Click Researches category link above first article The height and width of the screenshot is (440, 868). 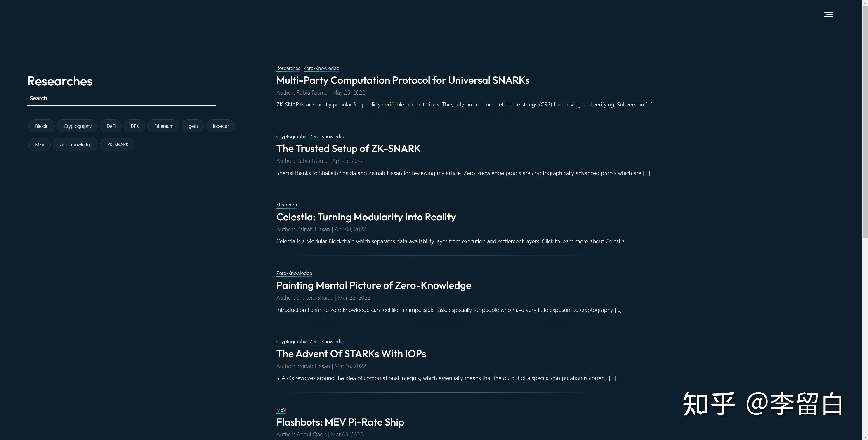tap(288, 68)
